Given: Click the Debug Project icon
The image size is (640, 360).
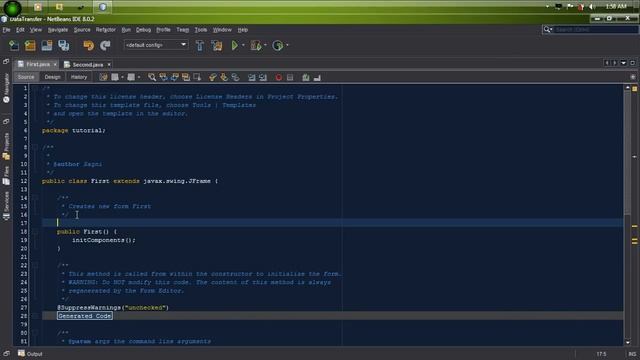Looking at the screenshot, I should pyautogui.click(x=256, y=45).
